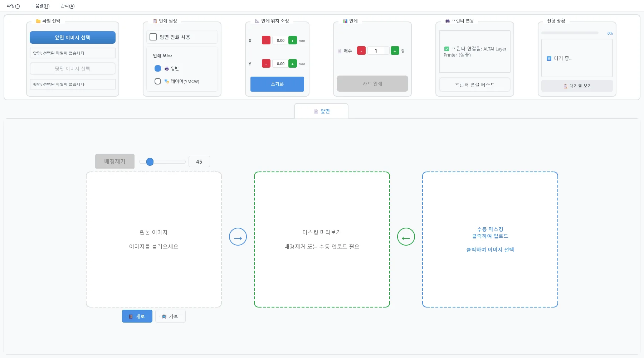
Task: Enable the 양면 인쇄 사용 checkbox
Action: (x=153, y=37)
